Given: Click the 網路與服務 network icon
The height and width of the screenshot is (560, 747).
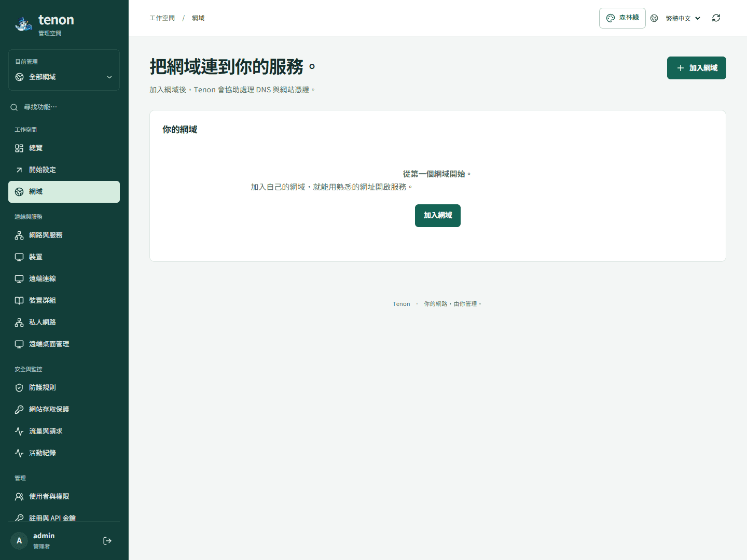Looking at the screenshot, I should [19, 235].
